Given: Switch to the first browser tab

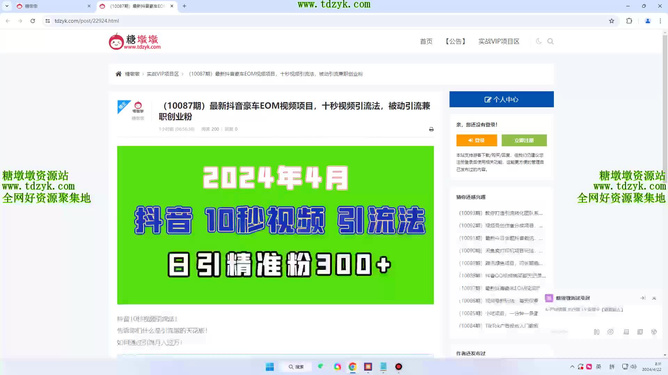Looking at the screenshot, I should click(52, 6).
